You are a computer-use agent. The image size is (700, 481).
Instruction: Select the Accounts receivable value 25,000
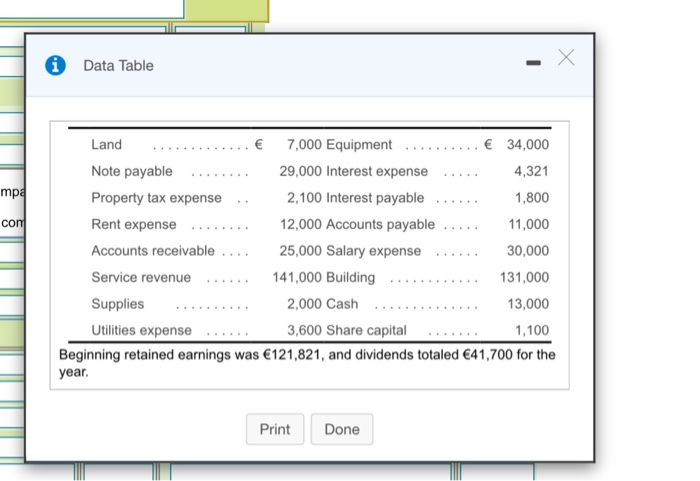tap(300, 251)
